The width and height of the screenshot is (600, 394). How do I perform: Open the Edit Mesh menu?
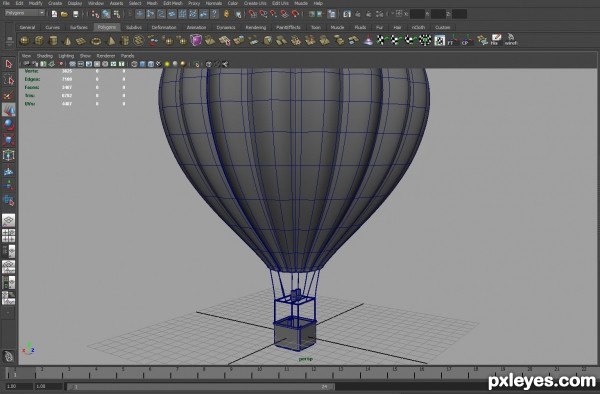[x=173, y=3]
